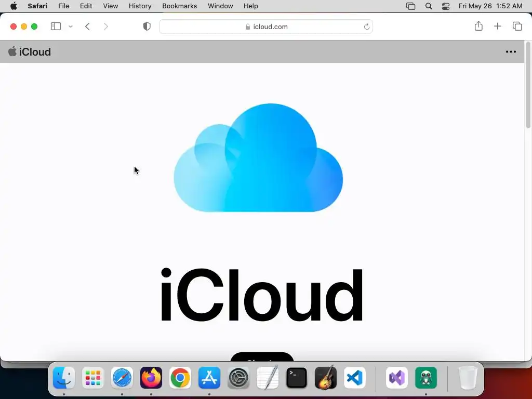Toggle the Safari sidebar
The width and height of the screenshot is (532, 399).
(x=56, y=26)
